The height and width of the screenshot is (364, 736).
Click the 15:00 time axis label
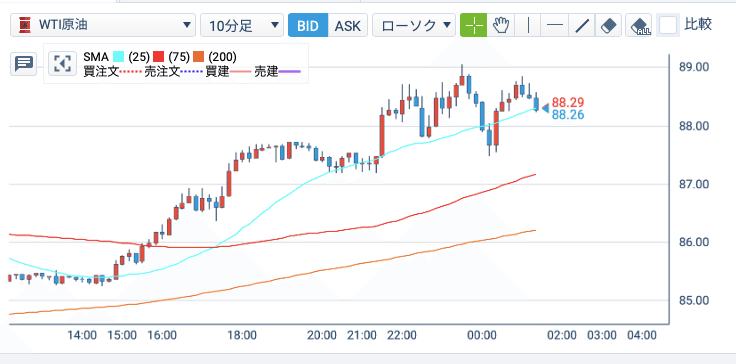pyautogui.click(x=122, y=335)
